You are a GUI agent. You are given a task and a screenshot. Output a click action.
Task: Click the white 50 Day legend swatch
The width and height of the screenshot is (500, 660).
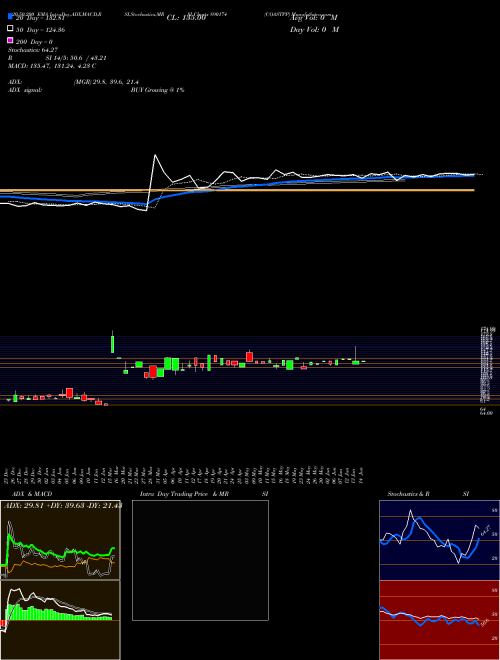[10, 29]
